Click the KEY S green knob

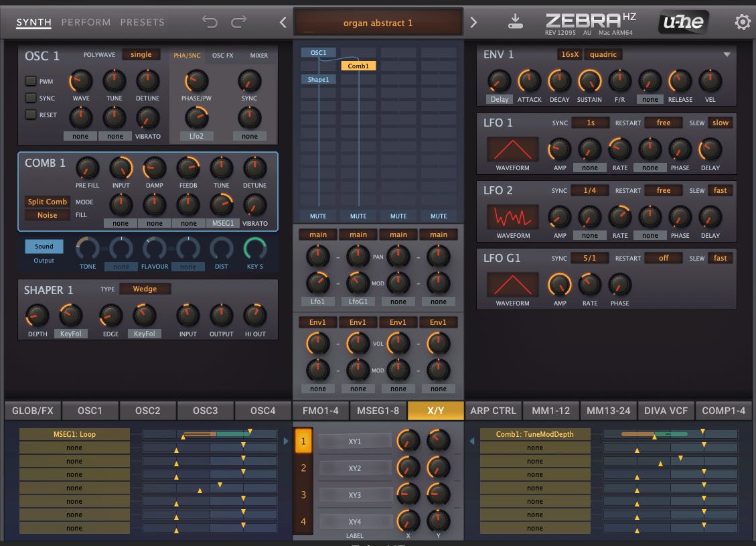[x=255, y=249]
